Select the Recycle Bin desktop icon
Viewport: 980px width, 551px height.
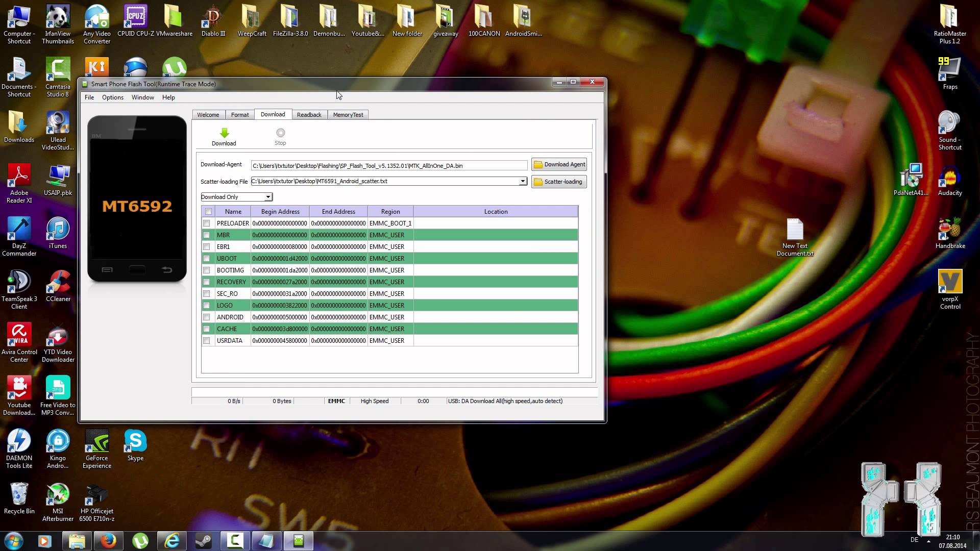click(19, 498)
